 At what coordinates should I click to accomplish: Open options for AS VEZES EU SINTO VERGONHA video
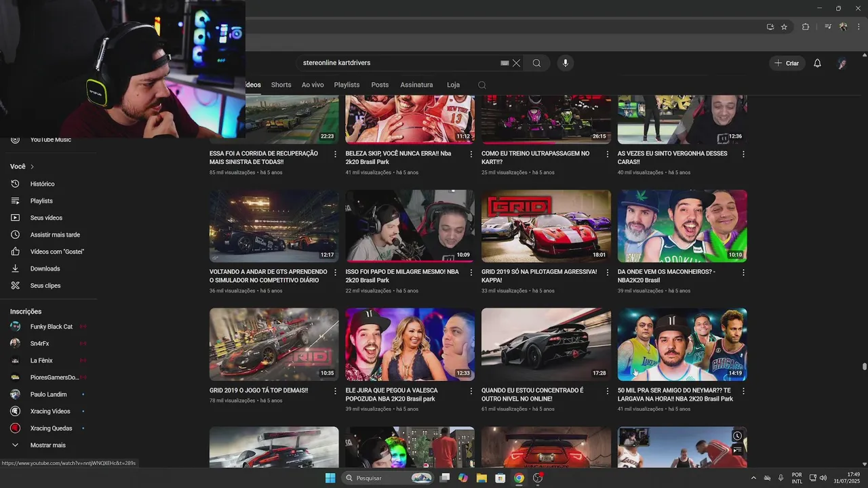coord(743,154)
